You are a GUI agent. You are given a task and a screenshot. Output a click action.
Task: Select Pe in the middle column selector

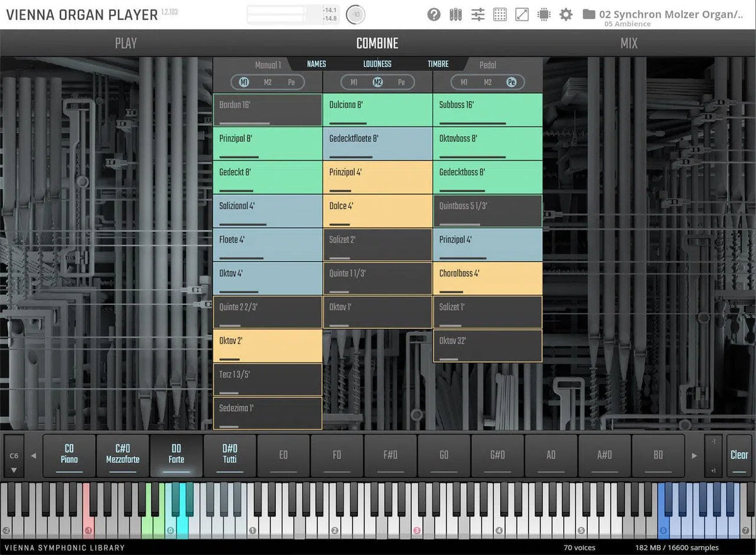click(401, 83)
